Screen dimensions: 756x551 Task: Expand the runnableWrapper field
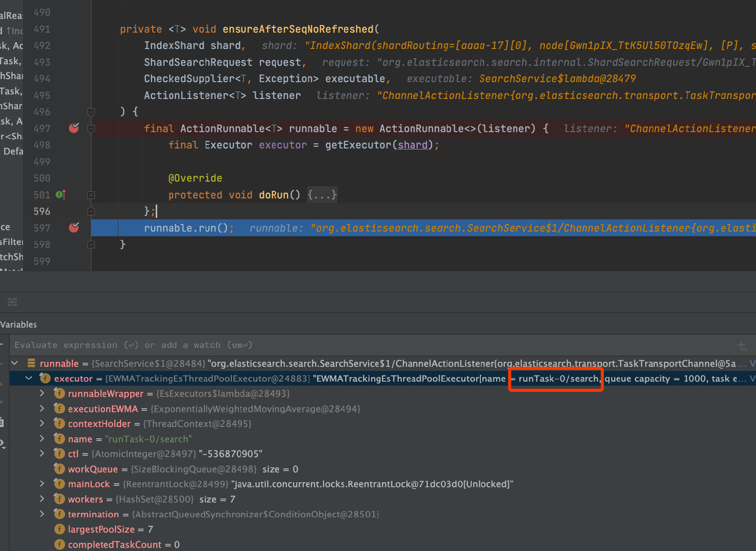click(42, 393)
